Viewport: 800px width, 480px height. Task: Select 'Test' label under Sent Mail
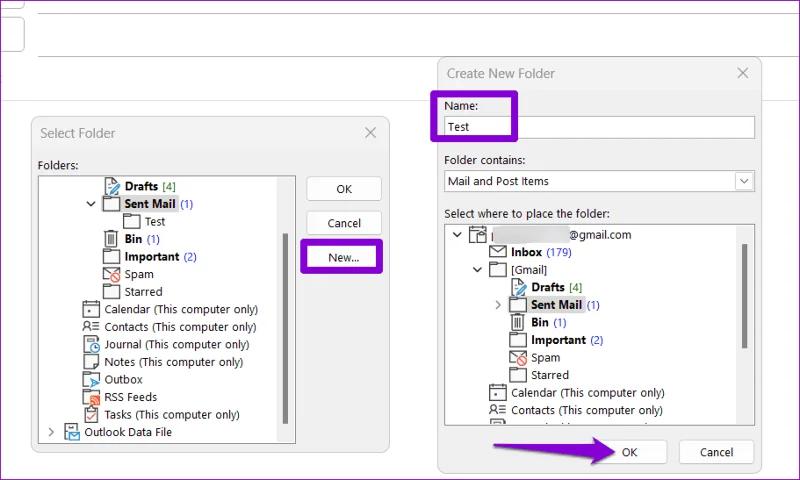point(155,221)
